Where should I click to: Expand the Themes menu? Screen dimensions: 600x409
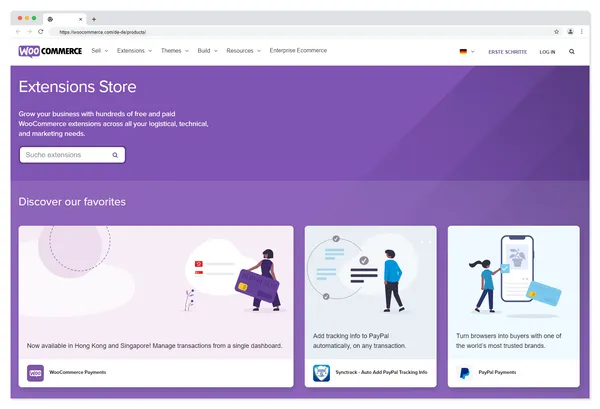click(x=175, y=51)
